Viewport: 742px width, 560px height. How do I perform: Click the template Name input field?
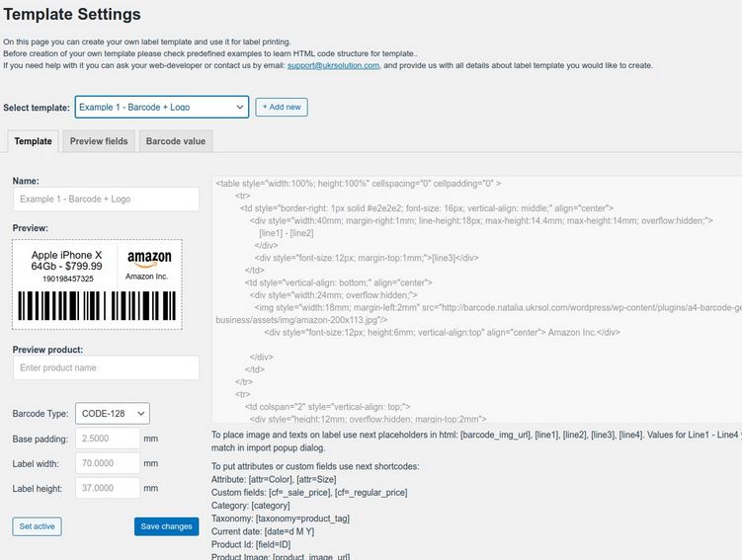(106, 200)
